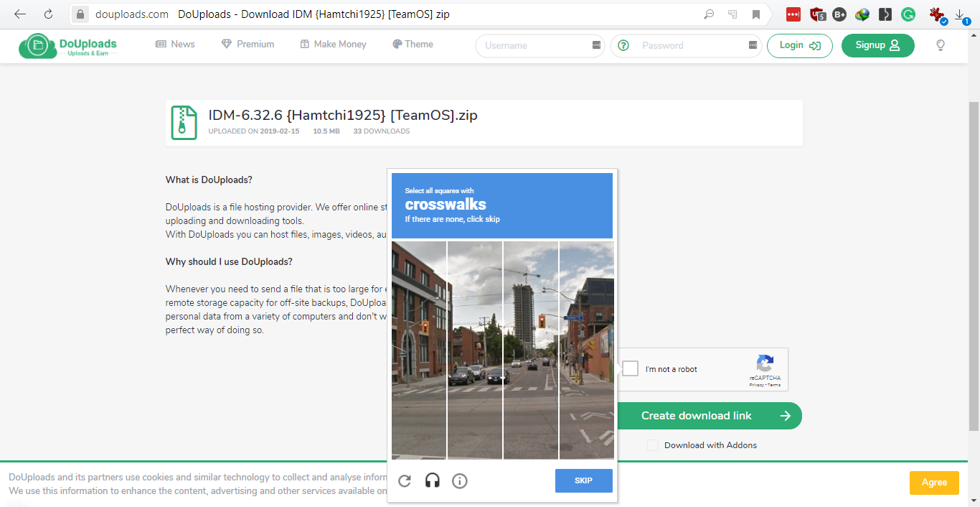Click the LastPass icon in Password field
Screen dimensions: 980x507
[753, 45]
